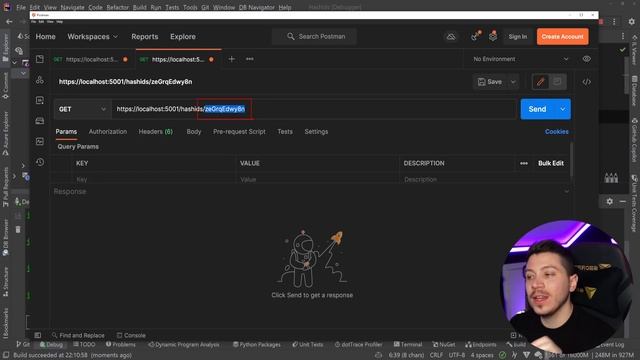Open Environments icon in Postman sidebar
This screenshot has width=640, height=360.
[40, 100]
